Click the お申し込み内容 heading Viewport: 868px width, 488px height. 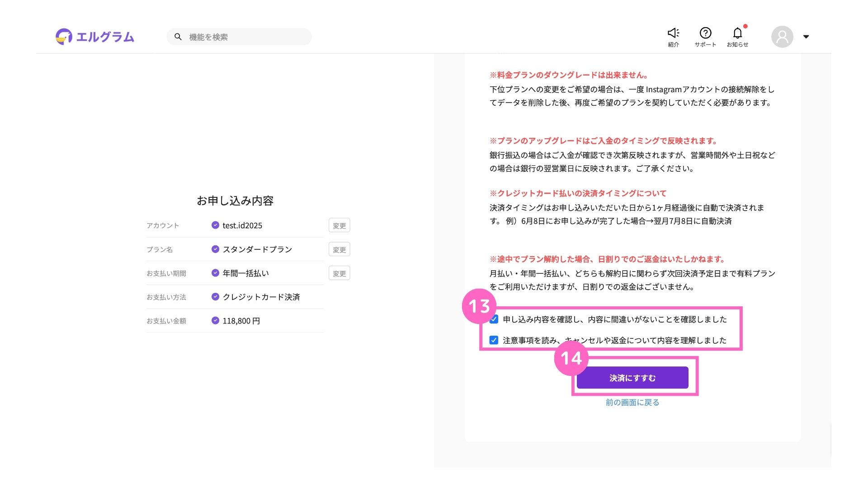tap(235, 201)
